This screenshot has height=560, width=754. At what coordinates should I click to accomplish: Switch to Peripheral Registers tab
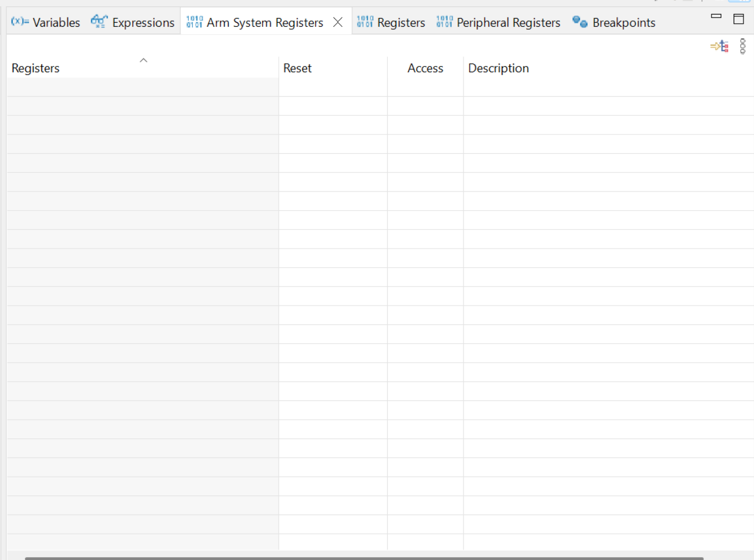coord(498,22)
